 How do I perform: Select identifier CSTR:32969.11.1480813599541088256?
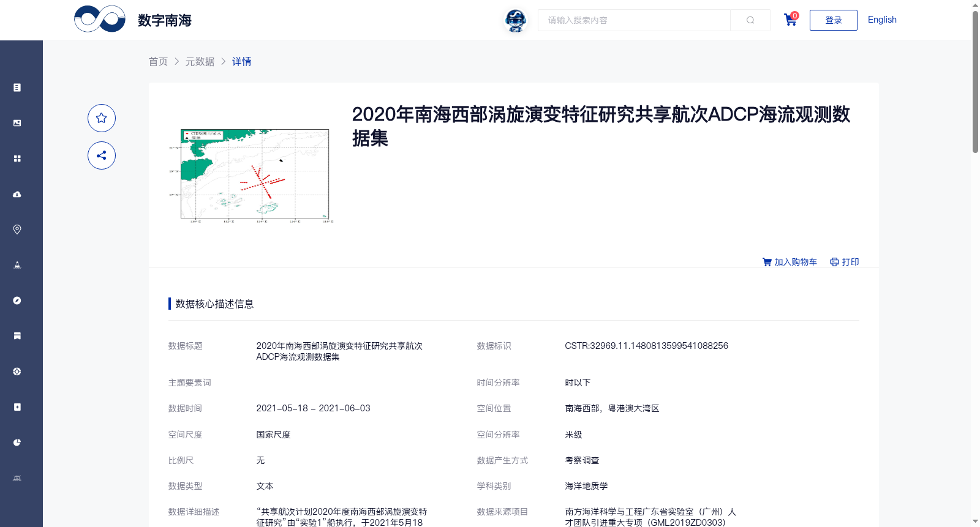pyautogui.click(x=647, y=346)
